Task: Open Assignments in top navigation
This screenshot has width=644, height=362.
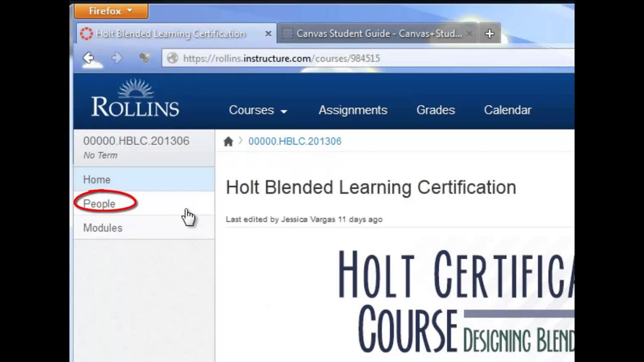Action: point(353,110)
